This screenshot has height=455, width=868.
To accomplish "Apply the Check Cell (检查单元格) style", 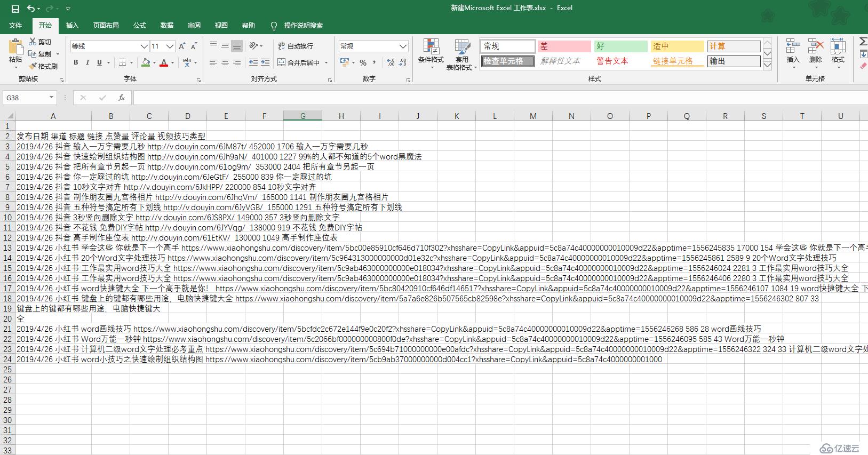I will 507,61.
